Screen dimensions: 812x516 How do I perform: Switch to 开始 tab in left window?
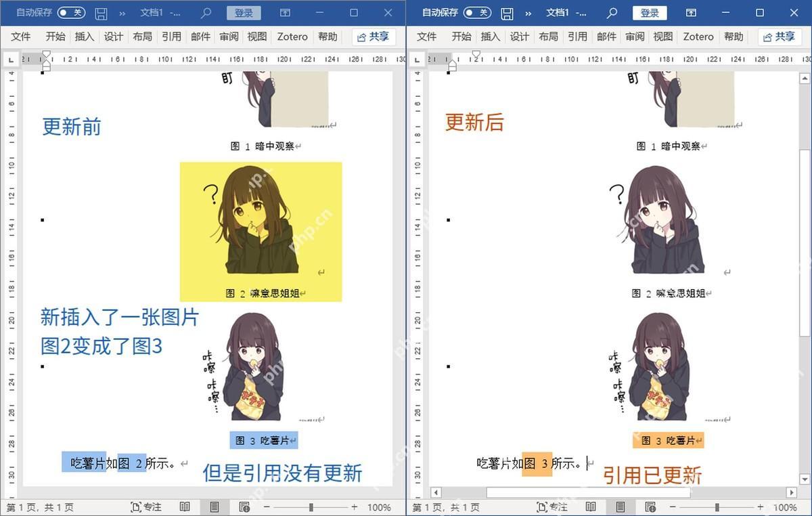pyautogui.click(x=55, y=37)
